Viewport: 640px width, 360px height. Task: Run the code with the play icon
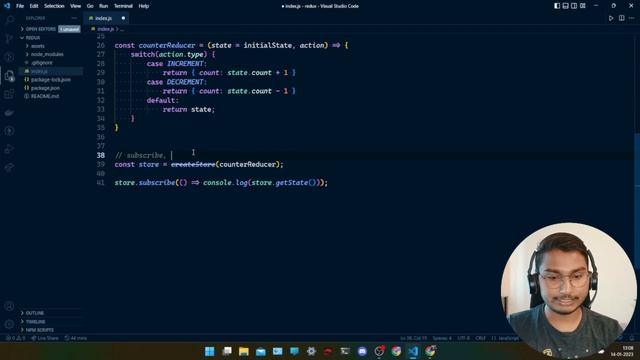611,18
